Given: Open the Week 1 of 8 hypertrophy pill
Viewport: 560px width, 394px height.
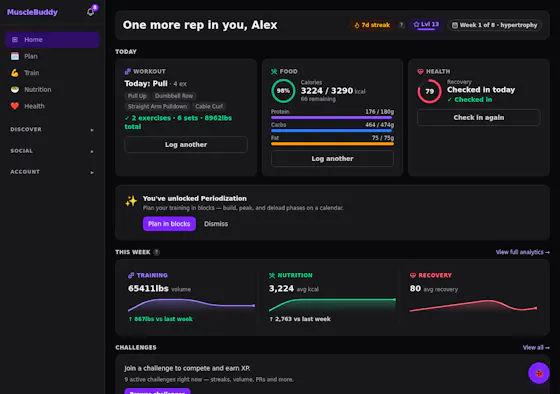Looking at the screenshot, I should tap(495, 25).
